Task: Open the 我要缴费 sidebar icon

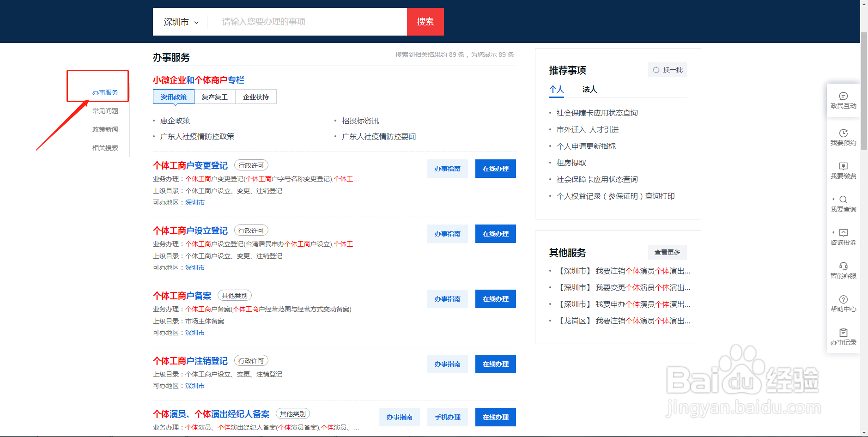Action: (x=843, y=171)
